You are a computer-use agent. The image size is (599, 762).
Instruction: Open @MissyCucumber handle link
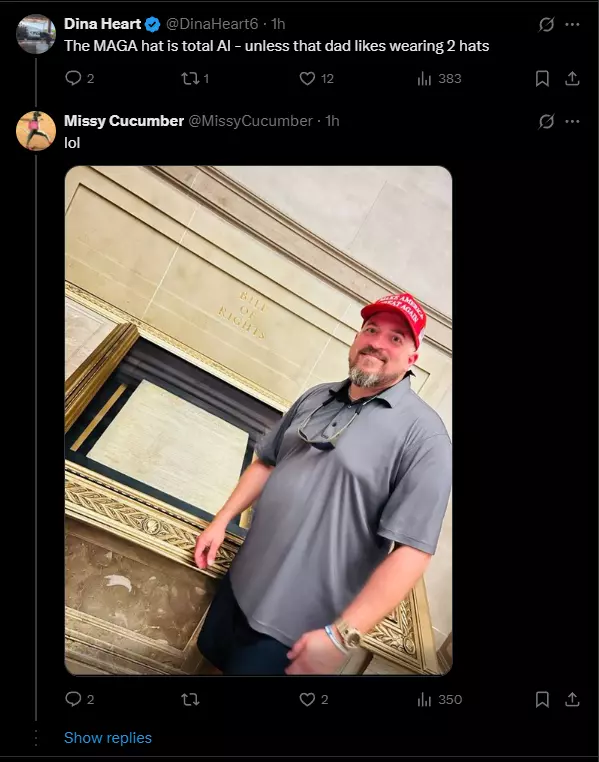(250, 121)
